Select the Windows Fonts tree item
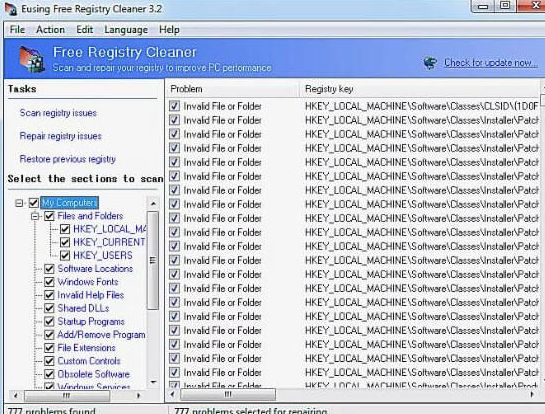 tap(88, 282)
